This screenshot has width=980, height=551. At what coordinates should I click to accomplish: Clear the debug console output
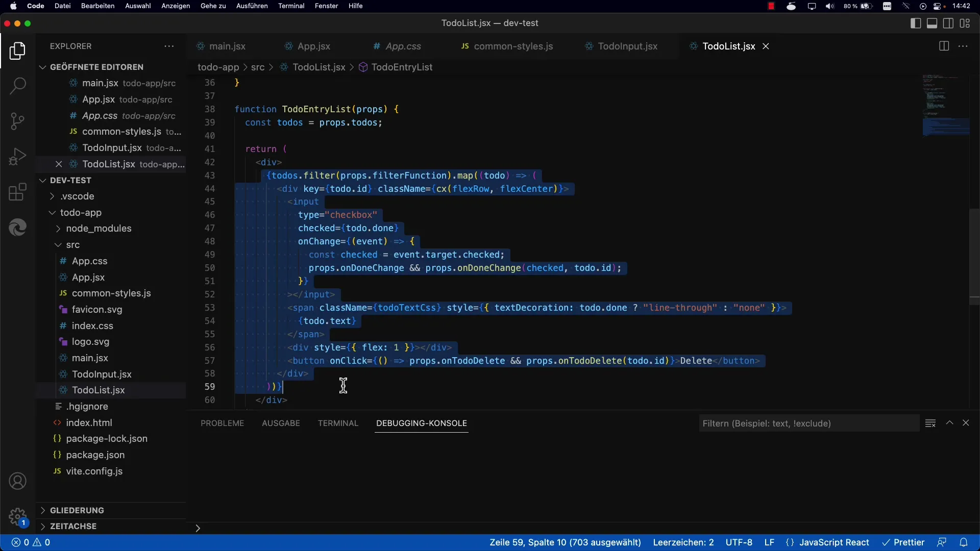[x=930, y=423]
